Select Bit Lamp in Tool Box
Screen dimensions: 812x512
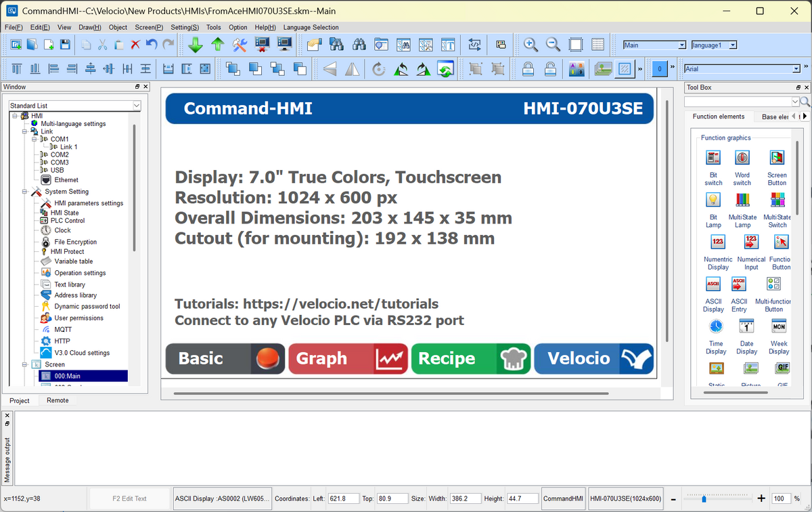coord(713,209)
